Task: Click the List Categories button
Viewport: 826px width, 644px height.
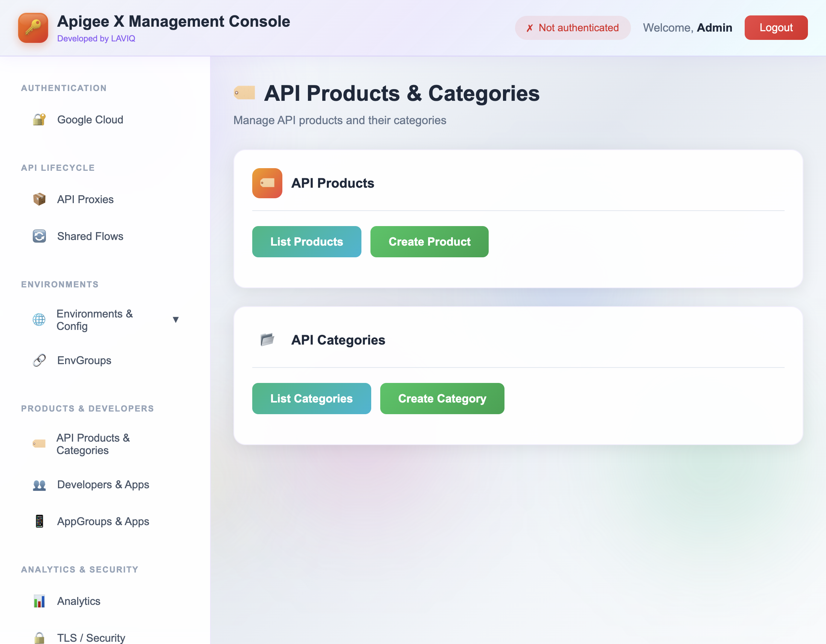Action: (x=311, y=398)
